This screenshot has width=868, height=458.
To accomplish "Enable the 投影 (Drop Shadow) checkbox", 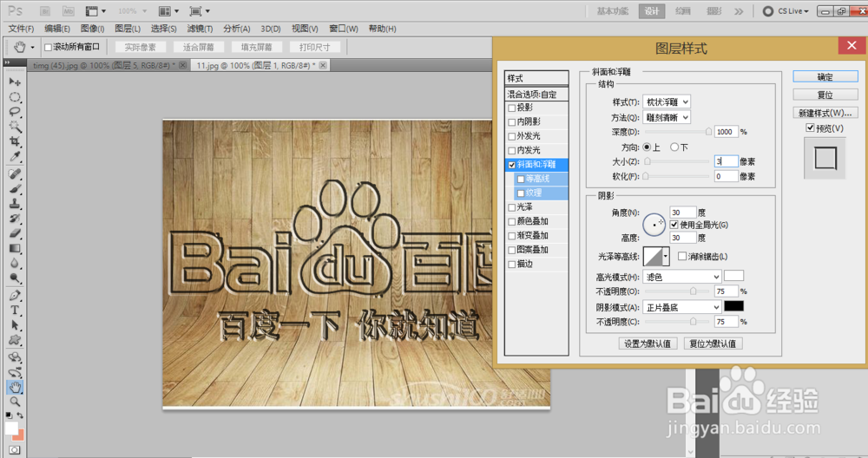I will click(511, 108).
